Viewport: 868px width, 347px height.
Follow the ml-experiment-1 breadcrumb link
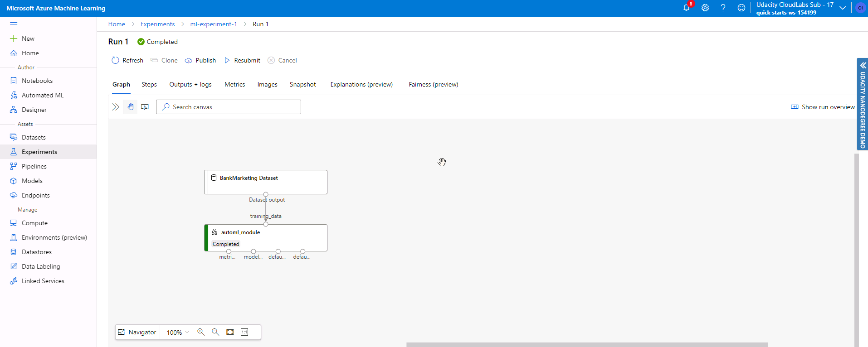(214, 24)
